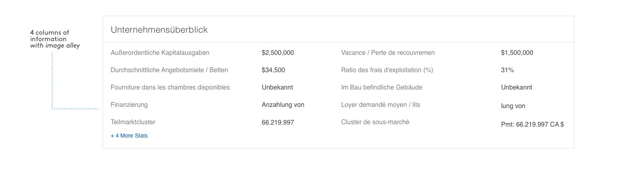The image size is (644, 173).
Task: Select the Im Bau befindliche Gebäude label
Action: (x=382, y=88)
